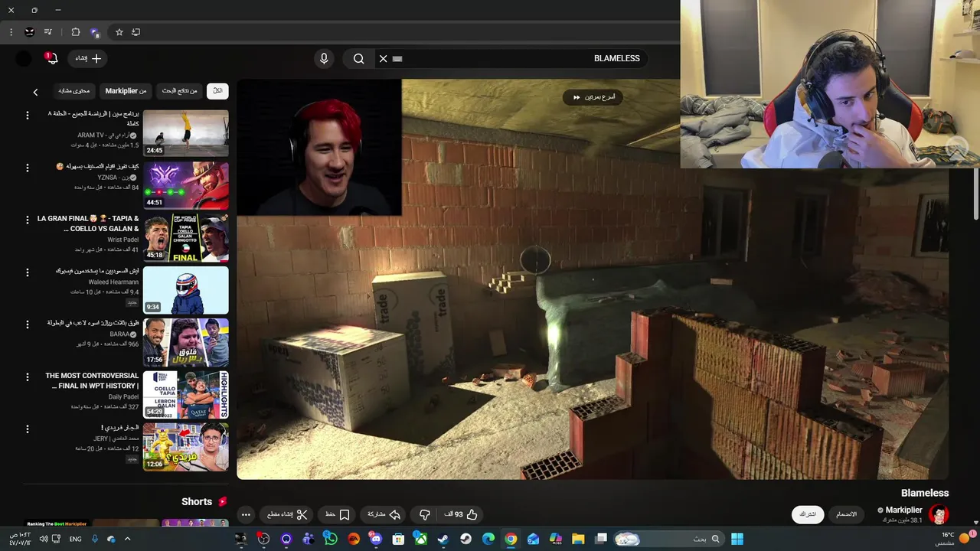Open the 44:51 YZNSA thumbnail
The image size is (980, 551).
click(185, 185)
